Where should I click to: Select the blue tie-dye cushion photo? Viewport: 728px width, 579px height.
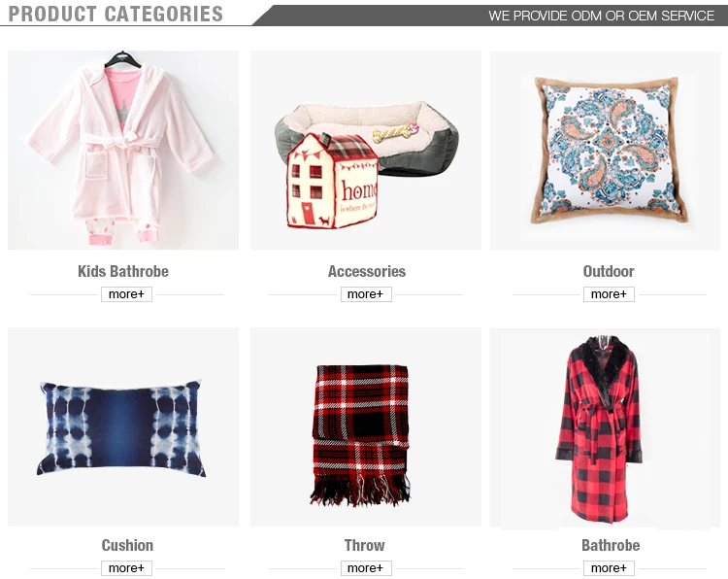pos(123,427)
